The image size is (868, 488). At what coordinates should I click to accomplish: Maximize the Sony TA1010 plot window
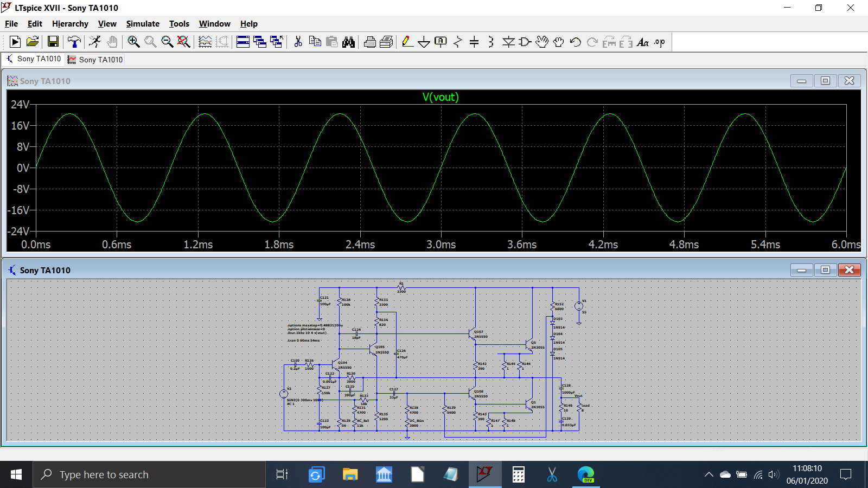point(825,81)
